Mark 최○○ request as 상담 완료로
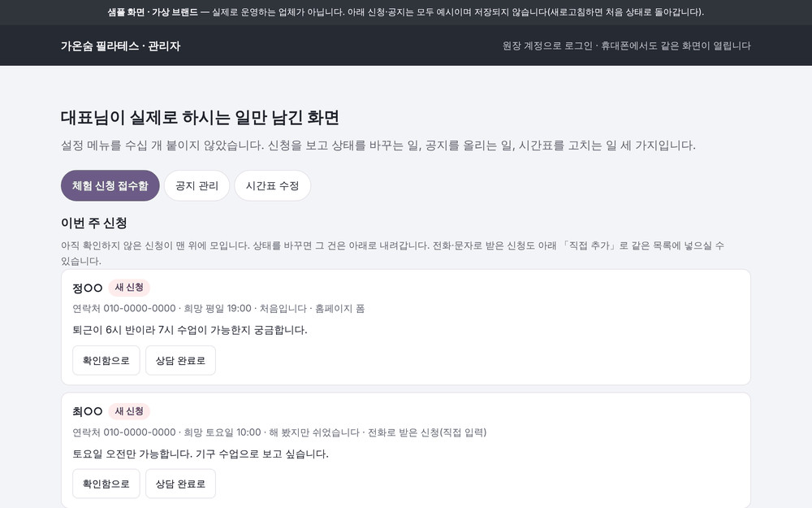 [180, 484]
